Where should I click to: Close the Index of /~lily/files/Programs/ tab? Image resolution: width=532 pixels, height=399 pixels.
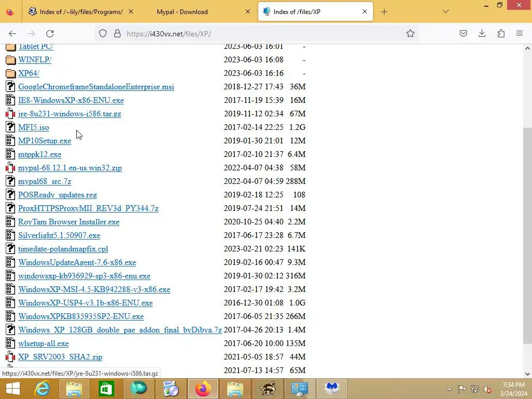131,11
